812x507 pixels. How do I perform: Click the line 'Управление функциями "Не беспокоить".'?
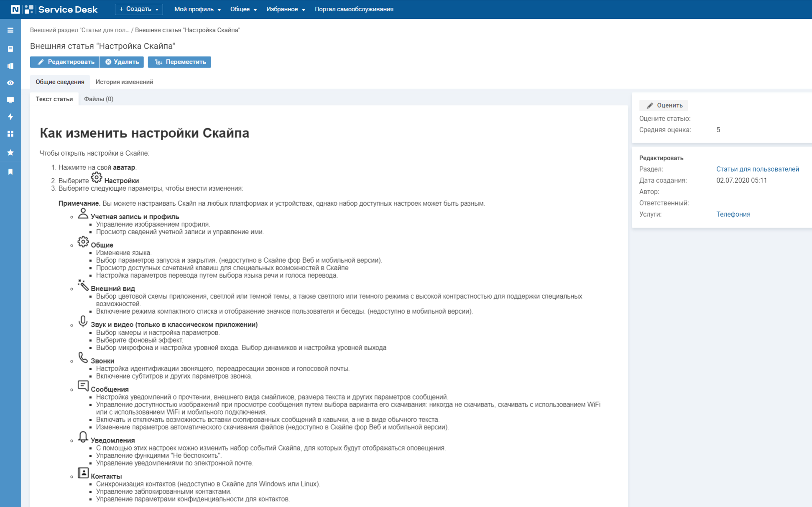(159, 456)
